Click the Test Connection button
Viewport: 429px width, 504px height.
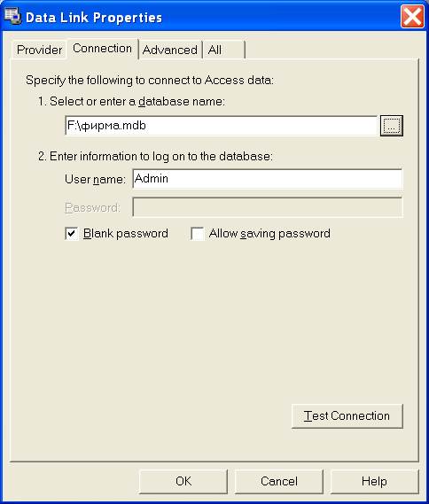click(347, 416)
